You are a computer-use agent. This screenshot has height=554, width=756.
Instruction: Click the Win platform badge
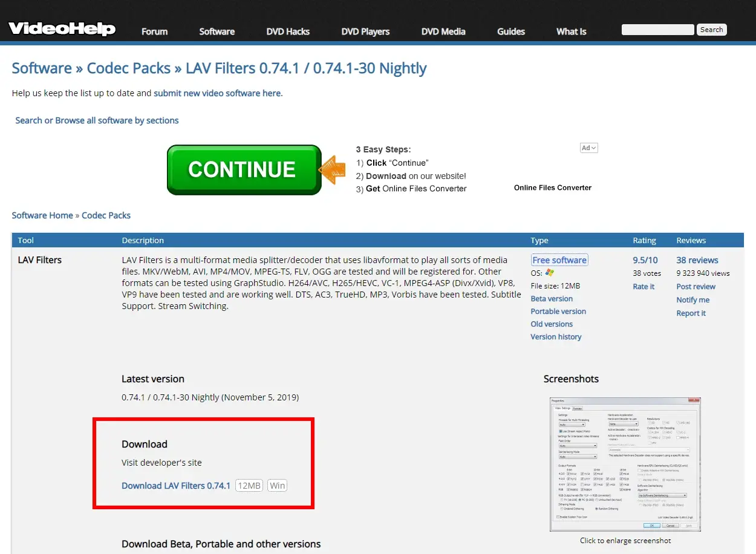(x=278, y=486)
